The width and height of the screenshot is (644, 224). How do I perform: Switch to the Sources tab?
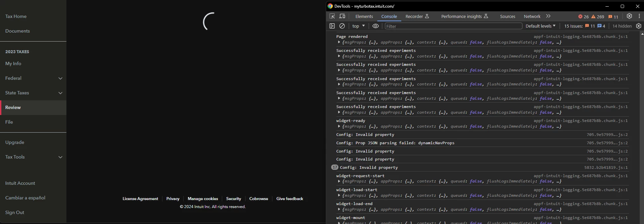tap(507, 16)
